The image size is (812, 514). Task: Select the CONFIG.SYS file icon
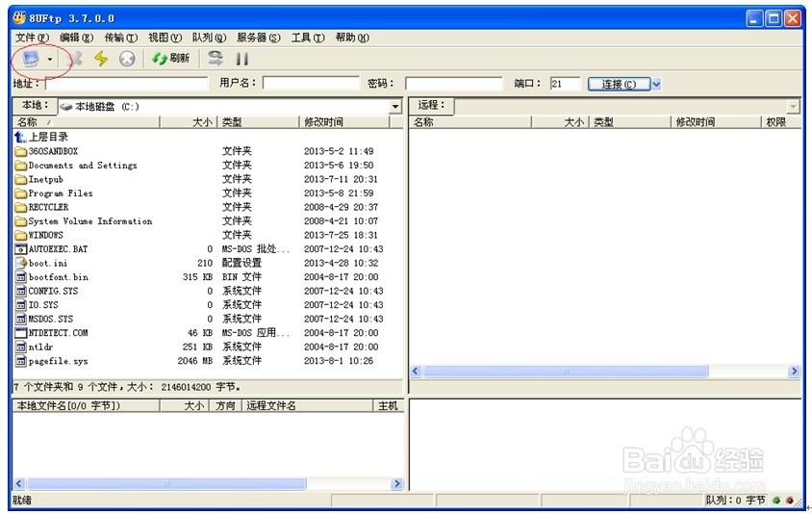coord(21,292)
